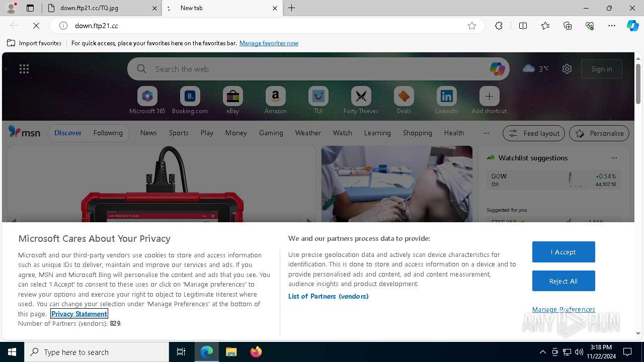Stop loading the page
This screenshot has width=644, height=362.
(36, 26)
